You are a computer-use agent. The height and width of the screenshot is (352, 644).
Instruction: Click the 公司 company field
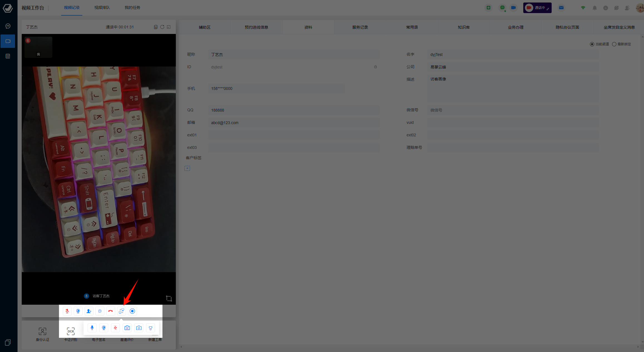tap(513, 67)
